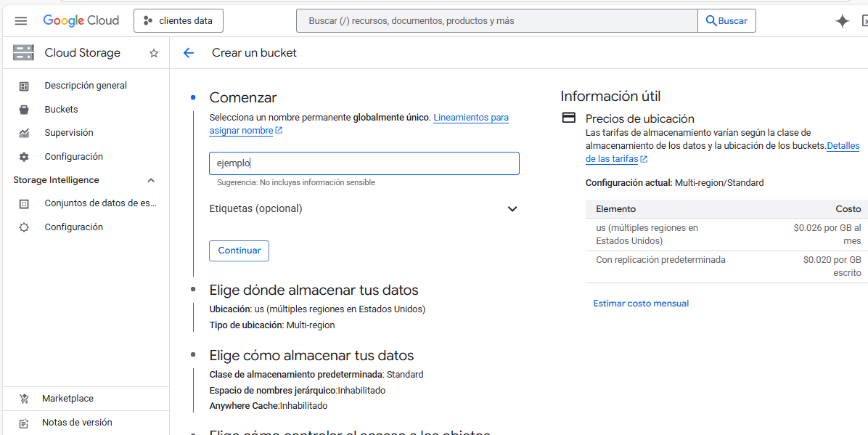Click inside the bucket name field showing ejemplo

tap(363, 163)
